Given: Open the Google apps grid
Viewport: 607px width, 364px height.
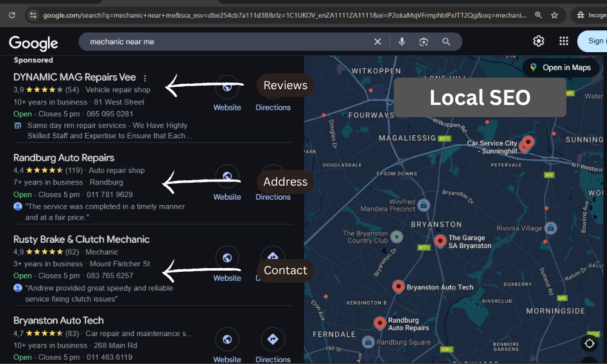Looking at the screenshot, I should coord(564,41).
